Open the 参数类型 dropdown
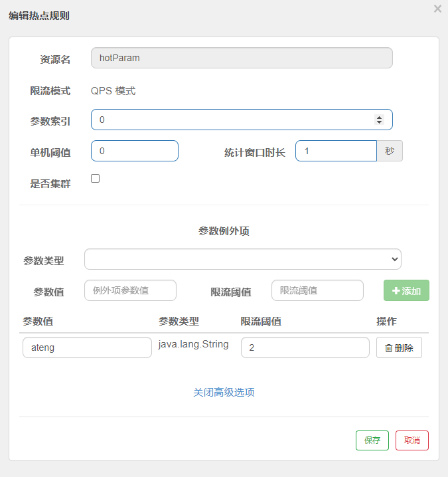 [x=242, y=259]
